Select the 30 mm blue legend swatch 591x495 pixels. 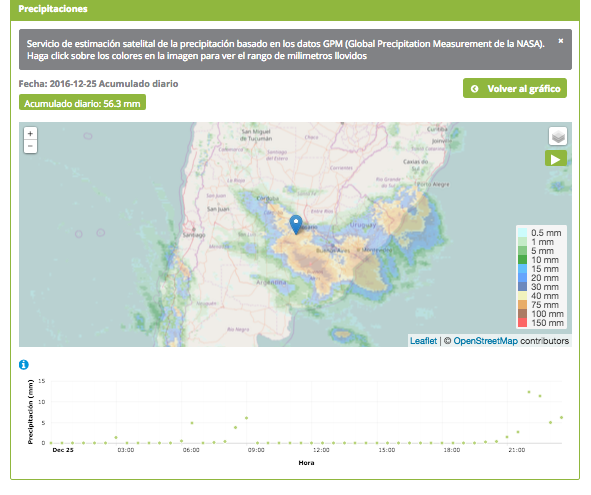[x=522, y=287]
